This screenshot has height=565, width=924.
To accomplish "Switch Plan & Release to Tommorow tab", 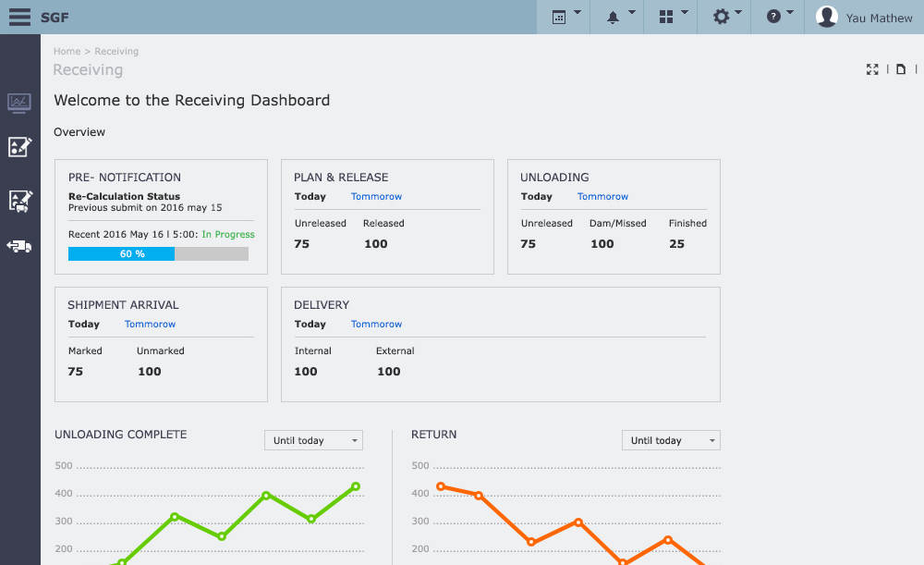I will [x=376, y=196].
